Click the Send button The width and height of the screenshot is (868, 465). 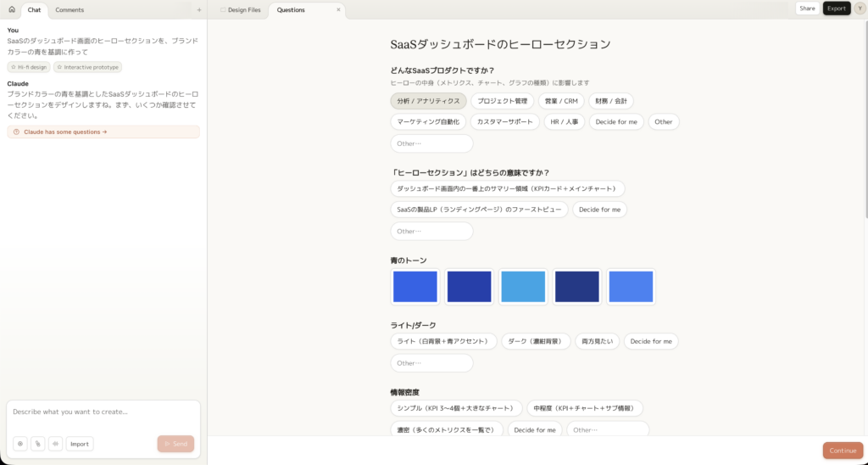click(175, 444)
